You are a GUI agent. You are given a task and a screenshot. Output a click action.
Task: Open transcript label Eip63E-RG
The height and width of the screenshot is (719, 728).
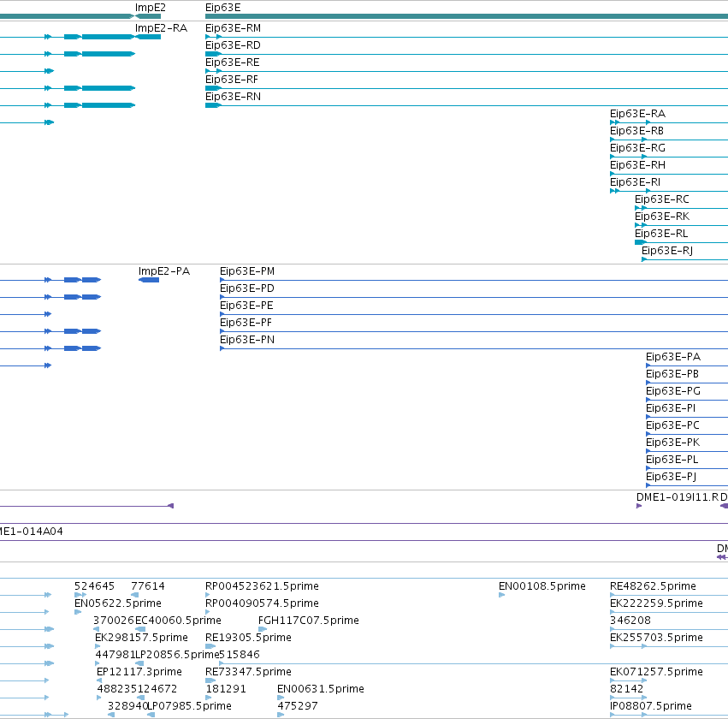pyautogui.click(x=637, y=149)
